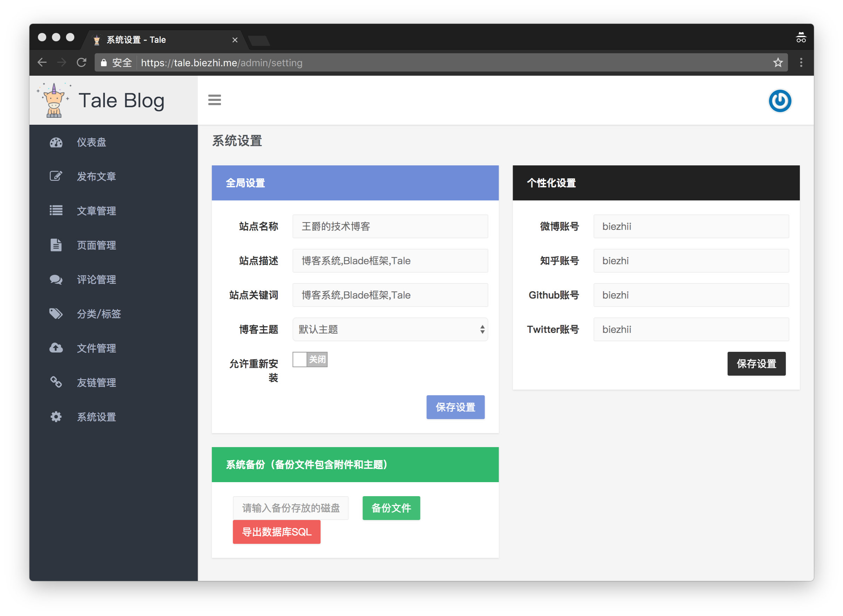Click the cloud upload file management icon
Viewport: 843px width, 616px height.
[x=56, y=348]
